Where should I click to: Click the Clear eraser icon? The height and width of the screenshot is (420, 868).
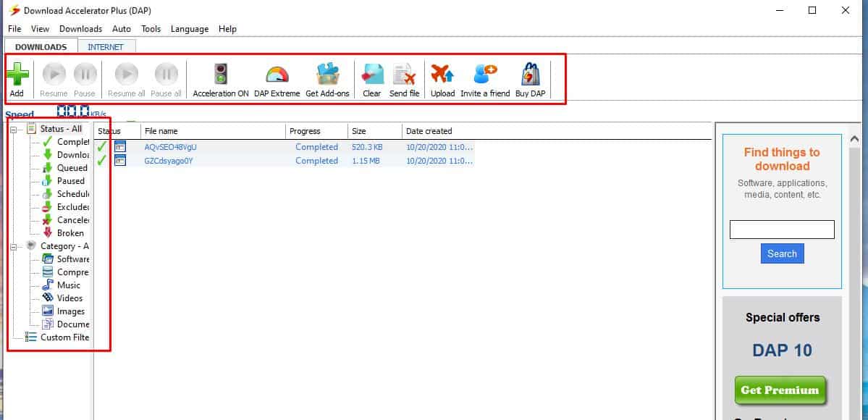(372, 75)
